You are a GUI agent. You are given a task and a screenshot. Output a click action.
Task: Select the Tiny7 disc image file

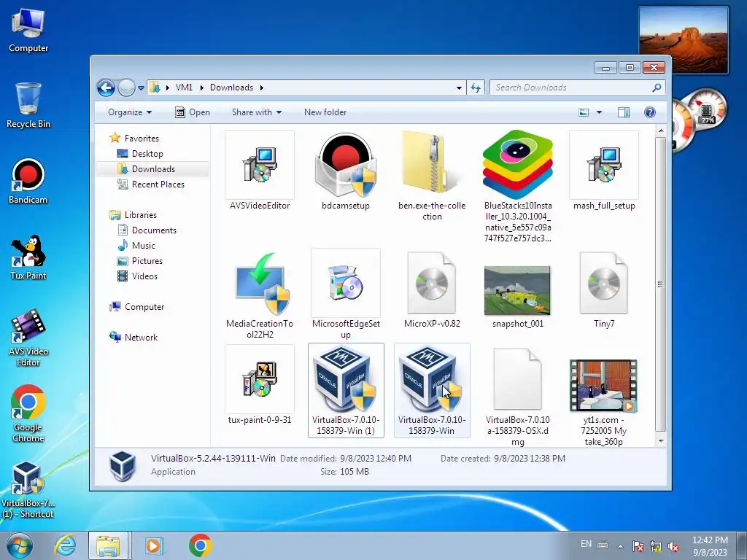tap(604, 289)
